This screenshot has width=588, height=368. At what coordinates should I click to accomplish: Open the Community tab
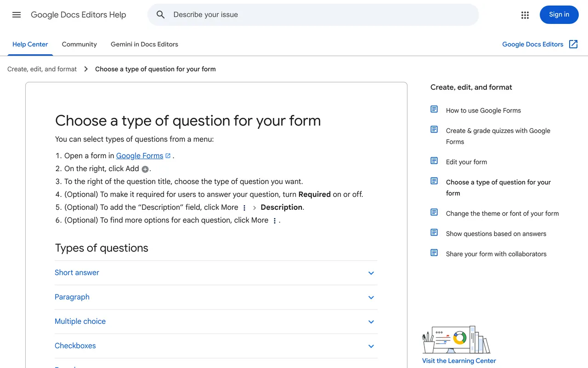point(79,44)
